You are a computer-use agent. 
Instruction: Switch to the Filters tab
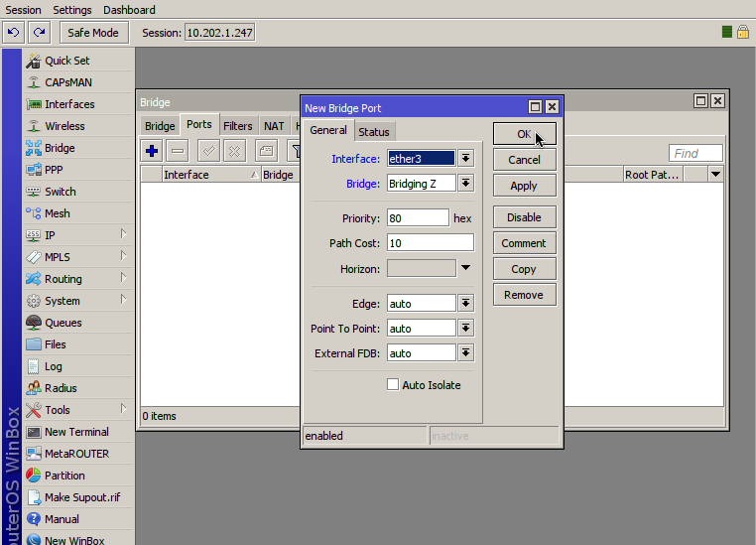pos(238,126)
